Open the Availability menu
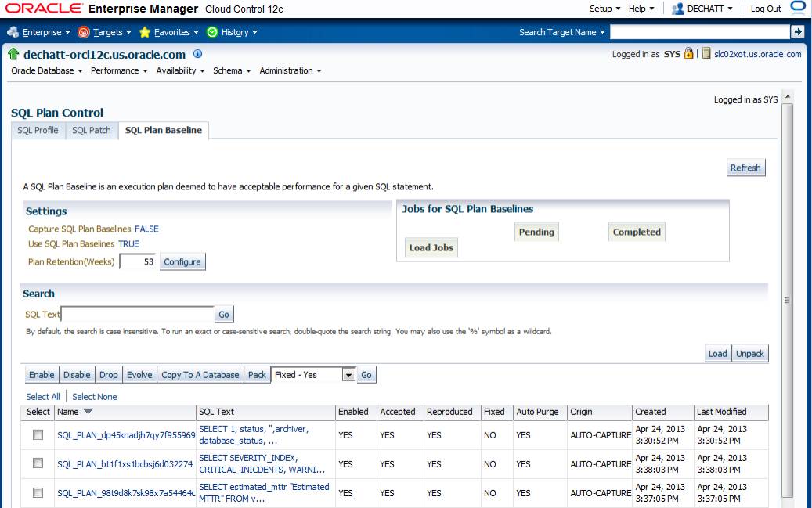The height and width of the screenshot is (508, 812). click(x=179, y=70)
